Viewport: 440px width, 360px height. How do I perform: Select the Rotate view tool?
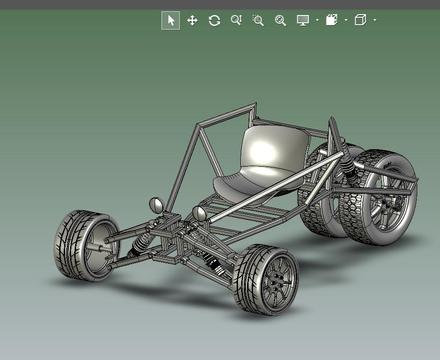click(x=214, y=20)
